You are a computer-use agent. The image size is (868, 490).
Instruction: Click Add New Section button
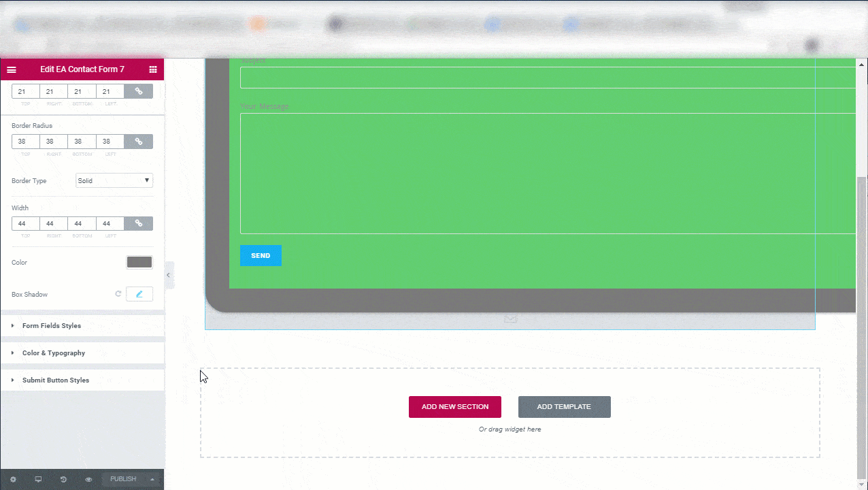pyautogui.click(x=455, y=407)
